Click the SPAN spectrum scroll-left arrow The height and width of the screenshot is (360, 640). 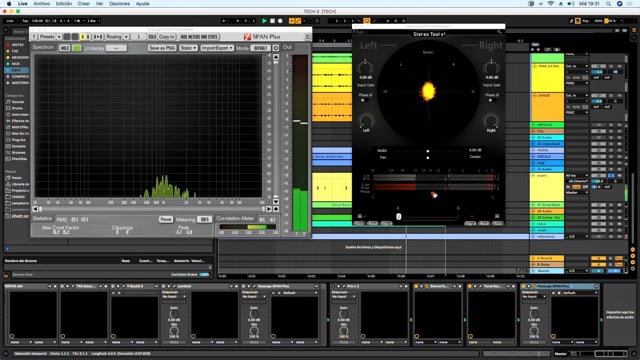(x=36, y=209)
